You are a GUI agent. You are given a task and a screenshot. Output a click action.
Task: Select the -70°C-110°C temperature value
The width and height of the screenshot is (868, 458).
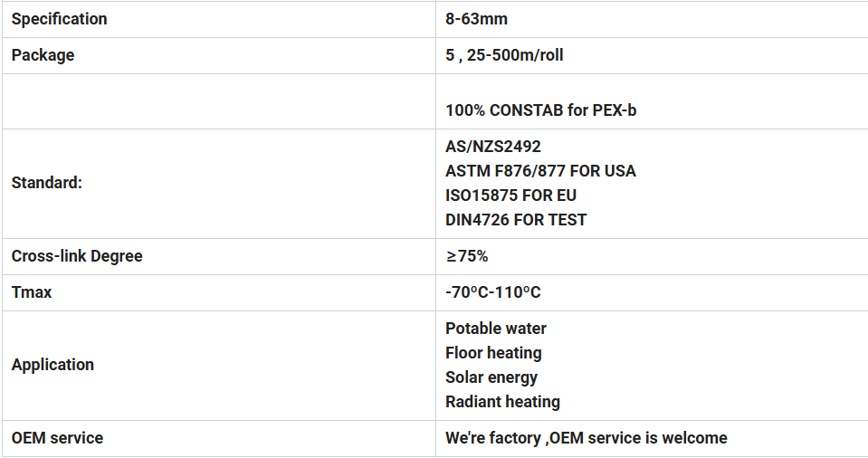click(x=493, y=292)
